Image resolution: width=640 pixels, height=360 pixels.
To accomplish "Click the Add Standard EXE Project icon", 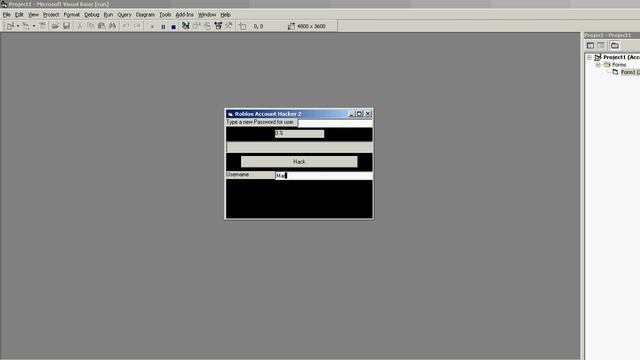I will tap(10, 26).
